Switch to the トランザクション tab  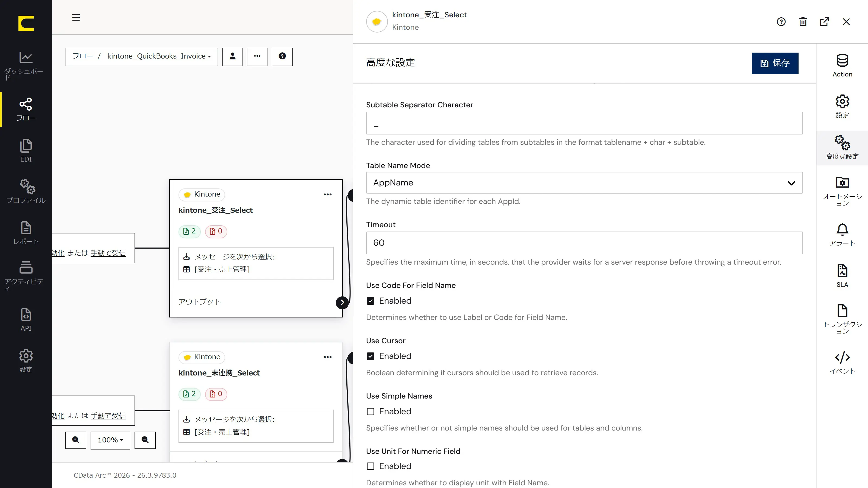tap(842, 319)
